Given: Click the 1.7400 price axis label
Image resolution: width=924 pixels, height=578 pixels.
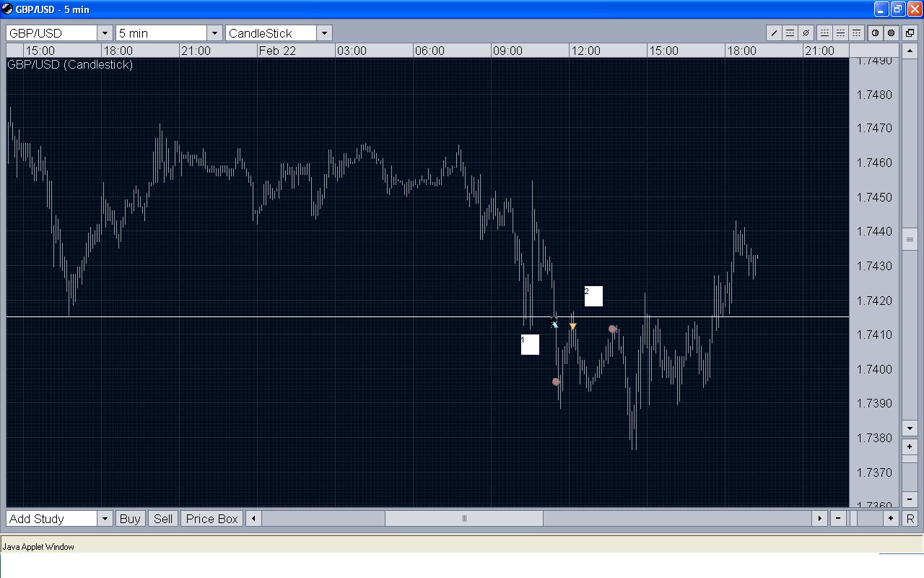Looking at the screenshot, I should pos(874,369).
